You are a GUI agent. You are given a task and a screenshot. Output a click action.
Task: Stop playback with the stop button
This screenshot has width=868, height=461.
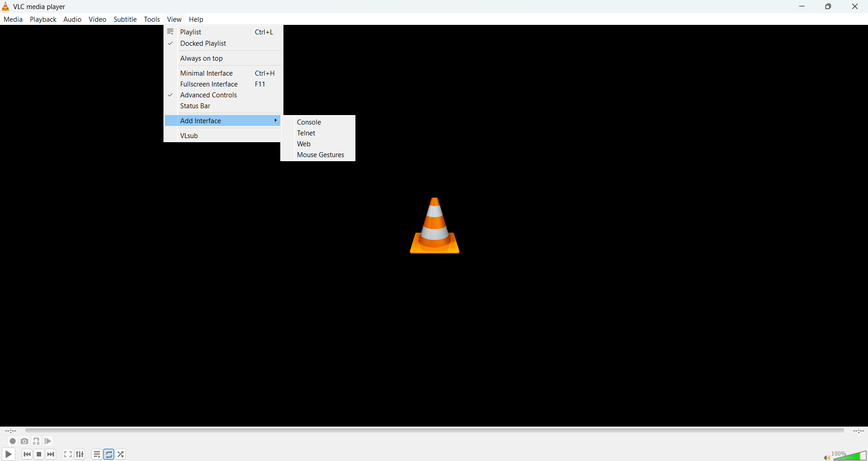39,454
